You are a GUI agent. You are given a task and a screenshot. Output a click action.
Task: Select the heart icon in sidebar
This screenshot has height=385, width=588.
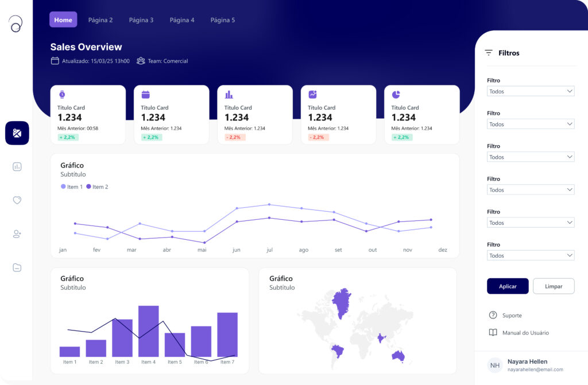pos(17,200)
